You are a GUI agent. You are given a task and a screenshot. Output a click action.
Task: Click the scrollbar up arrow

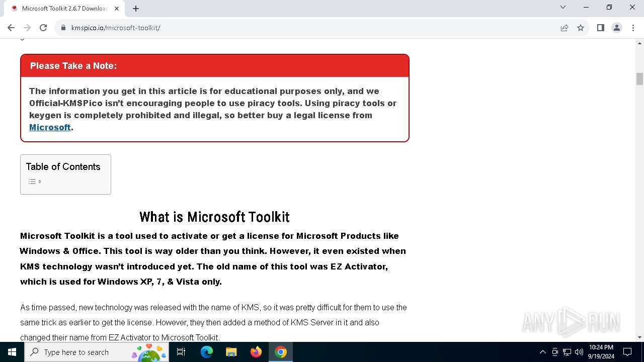tap(639, 43)
